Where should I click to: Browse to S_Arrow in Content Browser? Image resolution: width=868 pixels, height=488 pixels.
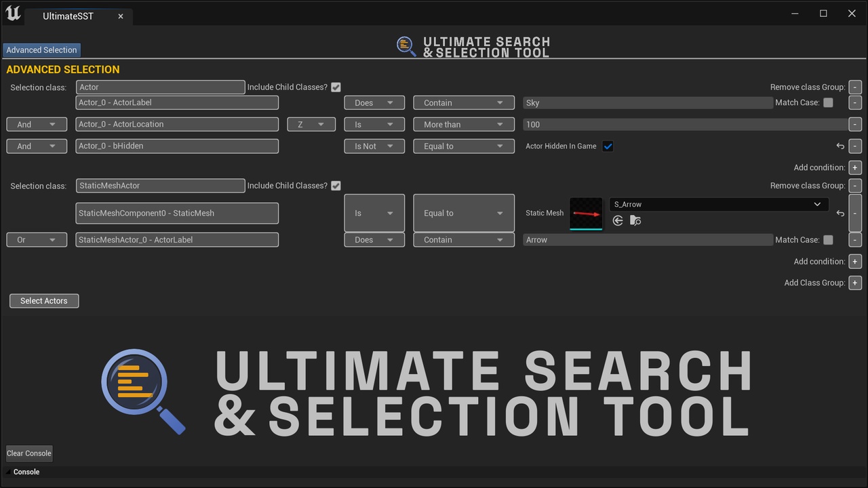635,221
